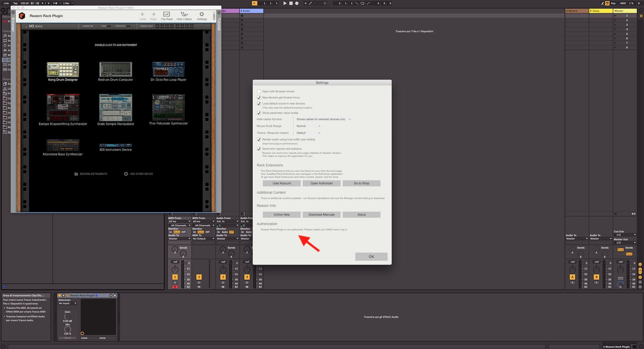Set track 2 Monitor to Off
The height and width of the screenshot is (349, 644).
[x=207, y=232]
